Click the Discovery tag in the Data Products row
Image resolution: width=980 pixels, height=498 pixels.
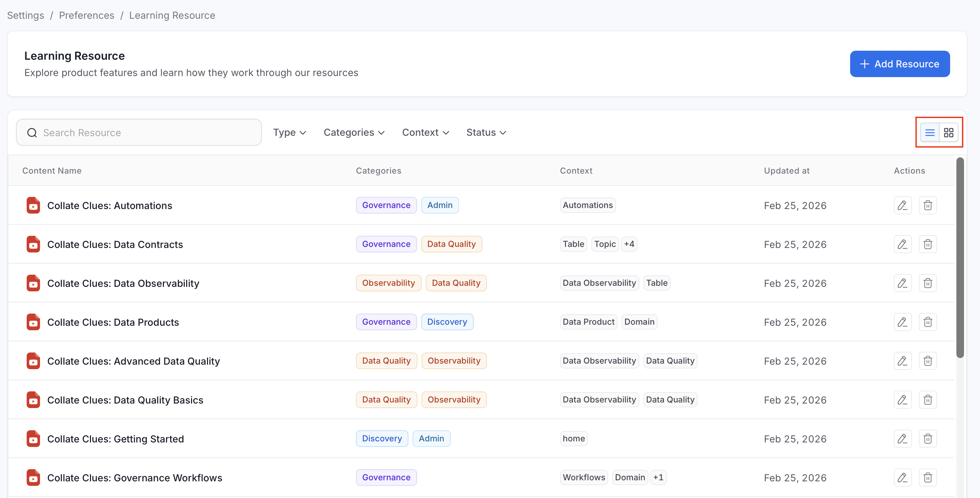[x=447, y=322]
